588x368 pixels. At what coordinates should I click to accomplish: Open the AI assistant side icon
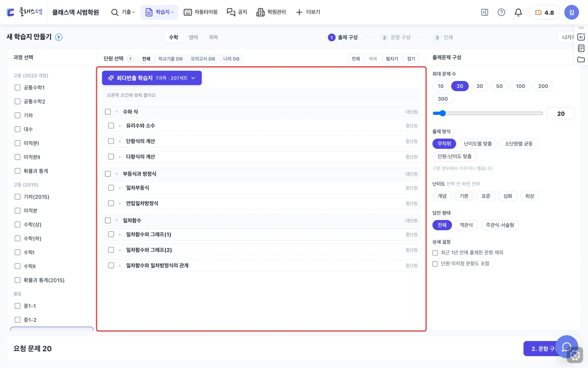pyautogui.click(x=581, y=37)
